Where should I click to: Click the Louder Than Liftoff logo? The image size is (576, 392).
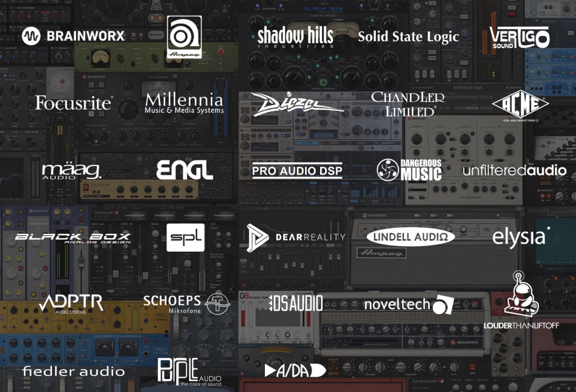pos(521,300)
